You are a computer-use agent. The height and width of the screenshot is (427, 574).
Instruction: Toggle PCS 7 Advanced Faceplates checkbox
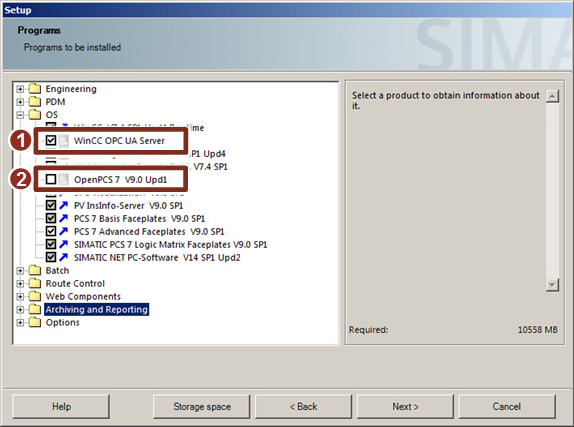(51, 231)
